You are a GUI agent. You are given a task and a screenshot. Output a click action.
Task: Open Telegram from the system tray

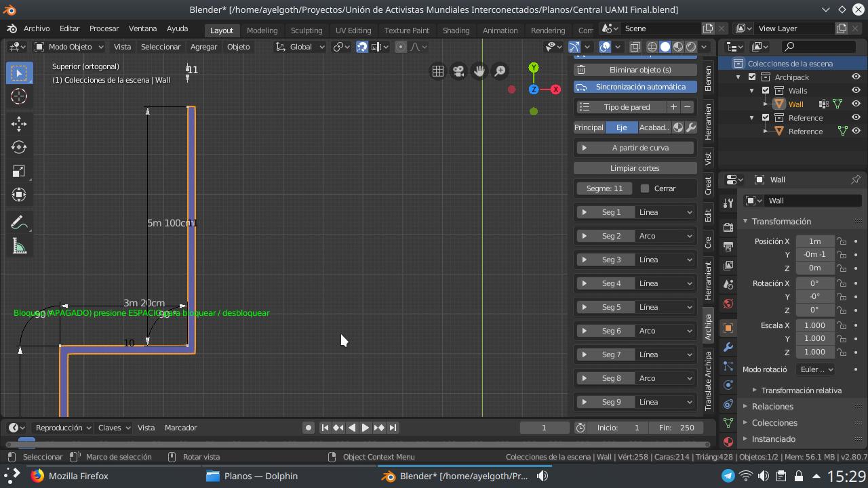728,476
